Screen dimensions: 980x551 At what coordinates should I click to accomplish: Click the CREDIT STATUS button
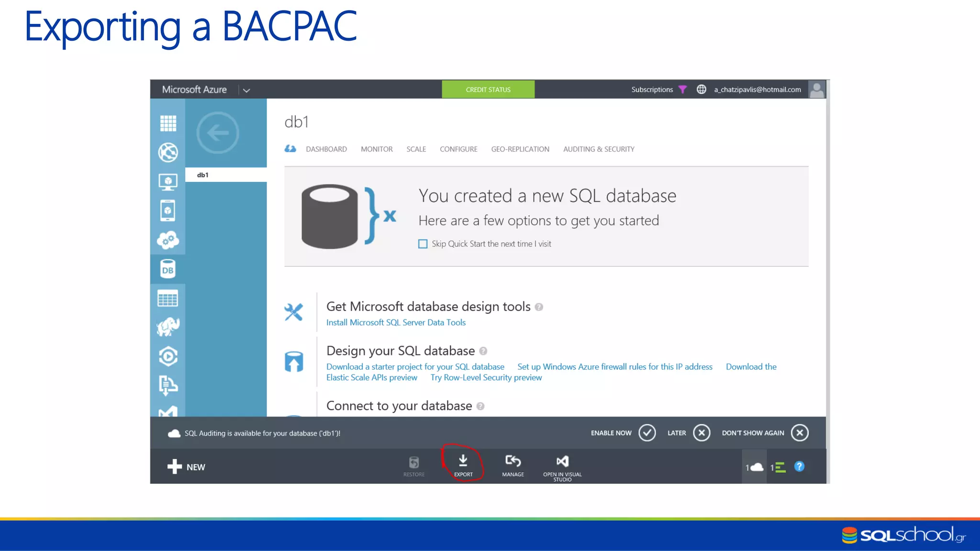[488, 89]
